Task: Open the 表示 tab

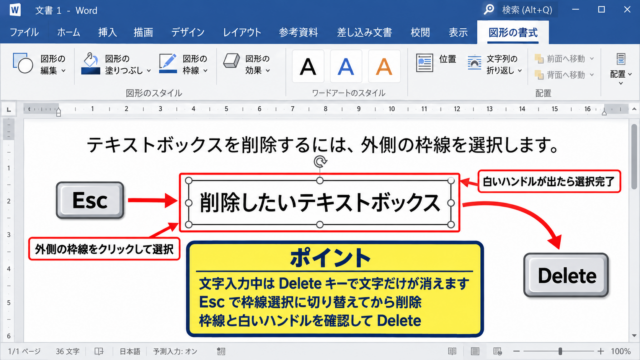Action: [x=458, y=33]
